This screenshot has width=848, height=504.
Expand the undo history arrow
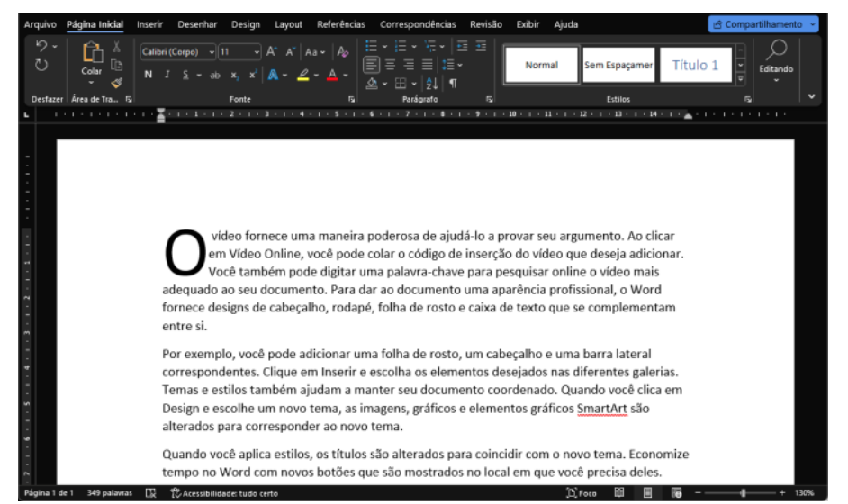point(55,47)
